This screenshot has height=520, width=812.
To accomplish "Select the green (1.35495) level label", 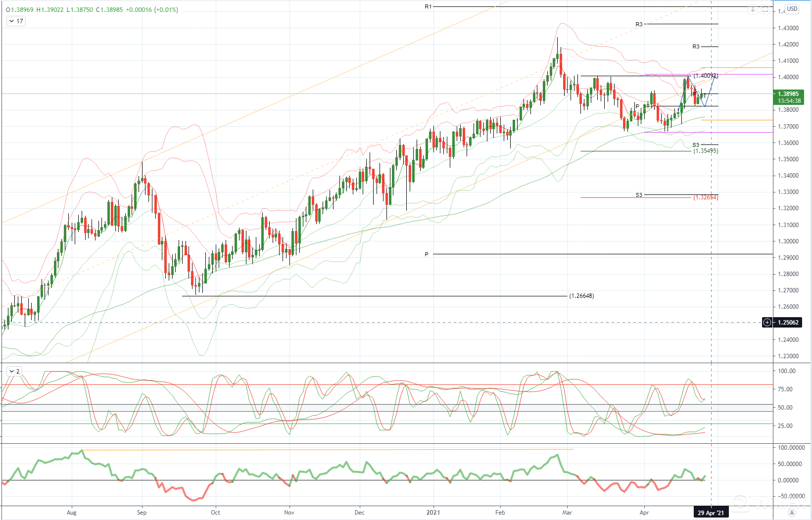I will coord(706,151).
